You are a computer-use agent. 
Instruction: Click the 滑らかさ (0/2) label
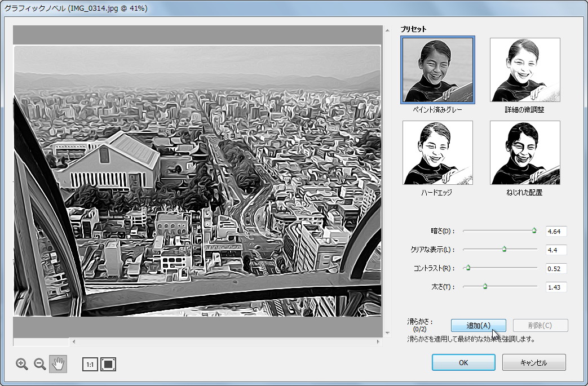pyautogui.click(x=420, y=325)
